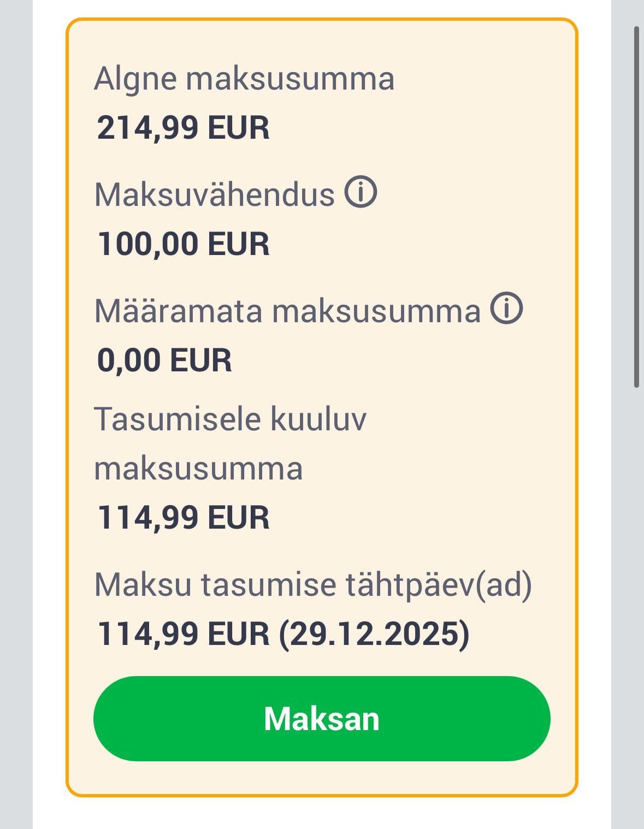Click 114,99 EUR beside the due date

[183, 634]
